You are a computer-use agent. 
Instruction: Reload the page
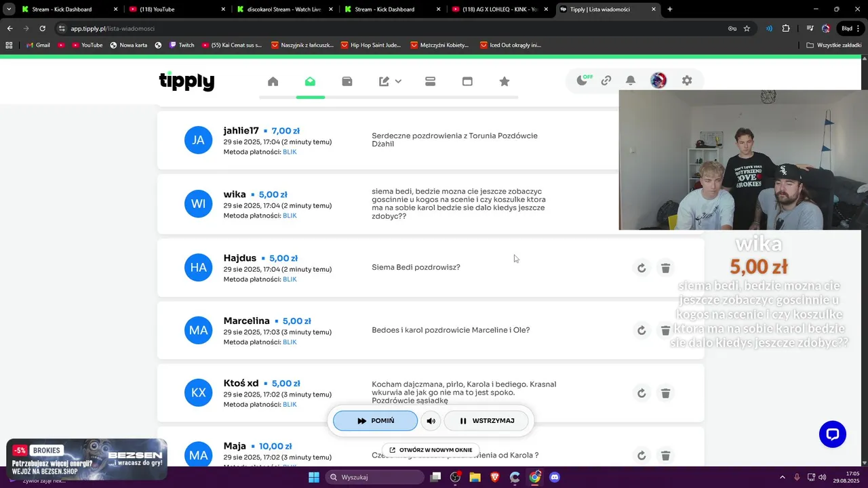tap(42, 28)
